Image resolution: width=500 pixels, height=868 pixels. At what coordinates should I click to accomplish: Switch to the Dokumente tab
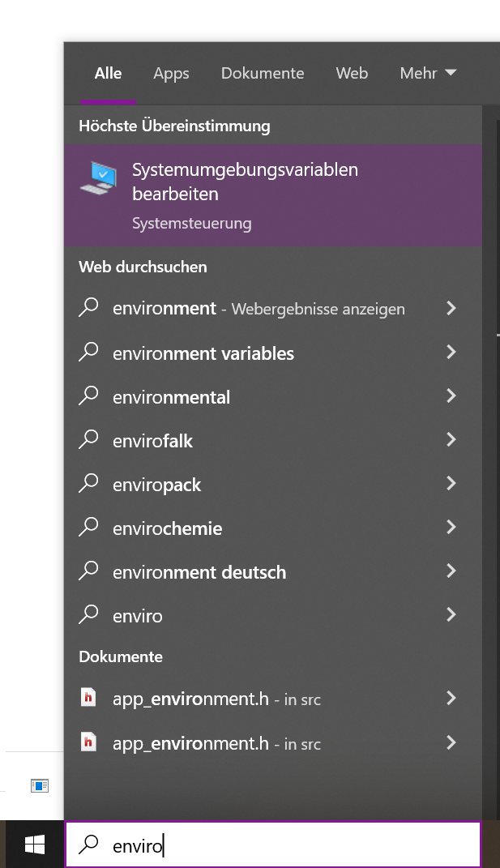[x=263, y=73]
